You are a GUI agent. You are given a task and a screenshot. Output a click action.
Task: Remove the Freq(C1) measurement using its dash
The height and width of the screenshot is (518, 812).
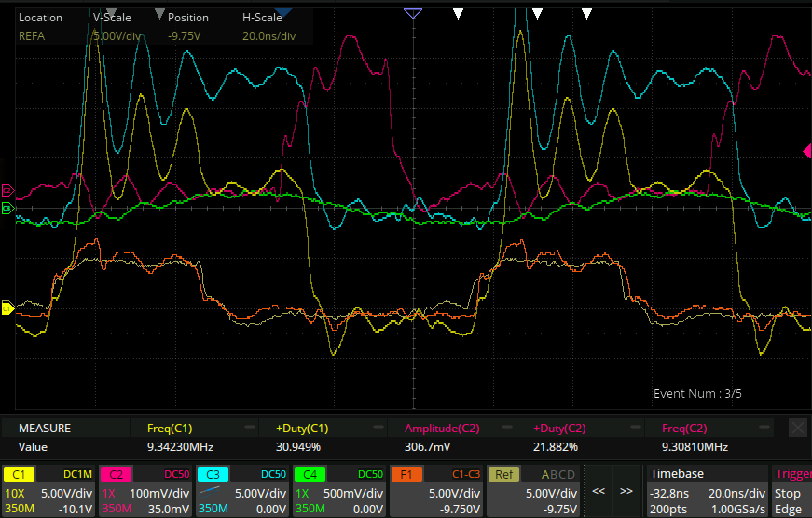[248, 429]
